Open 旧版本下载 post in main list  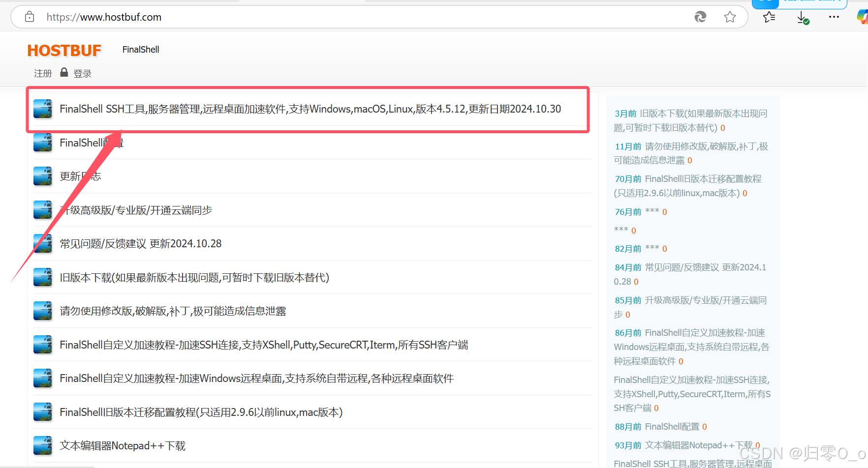pyautogui.click(x=194, y=277)
